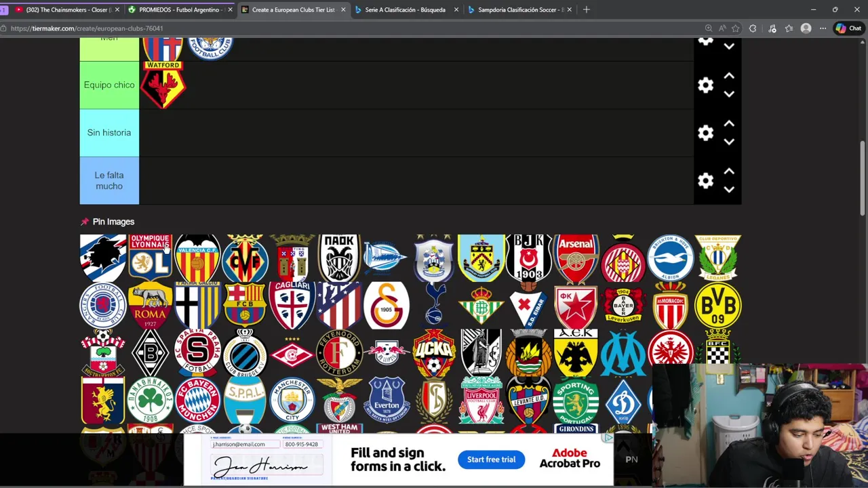Screen dimensions: 868x488
Task: Pick the Olympique Lyonnais logo
Action: click(x=150, y=258)
